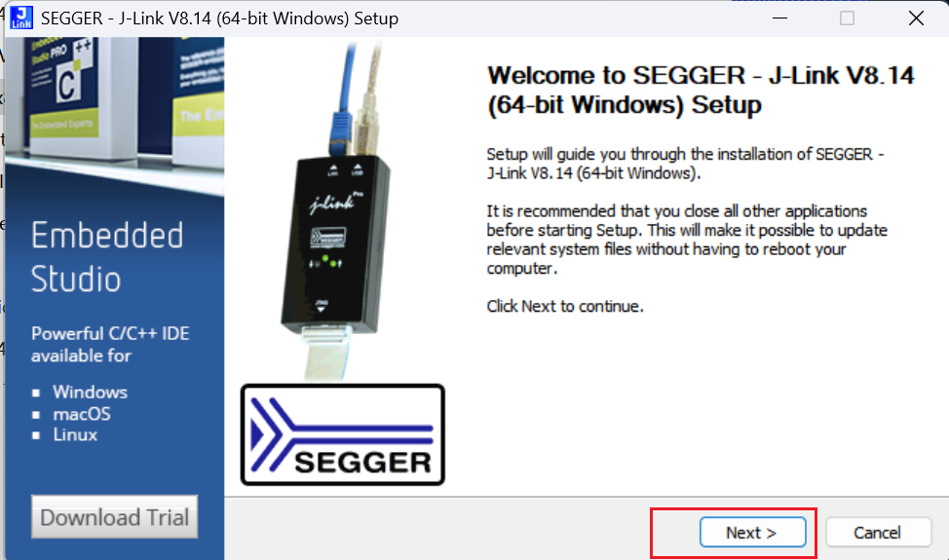Click the Welcome to SEGGER heading text
Image resolution: width=949 pixels, height=560 pixels.
[701, 91]
